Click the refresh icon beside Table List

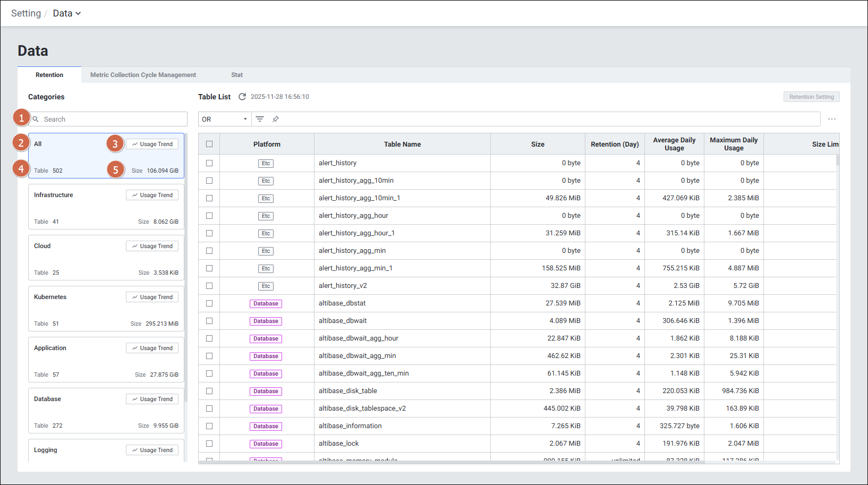pos(242,97)
